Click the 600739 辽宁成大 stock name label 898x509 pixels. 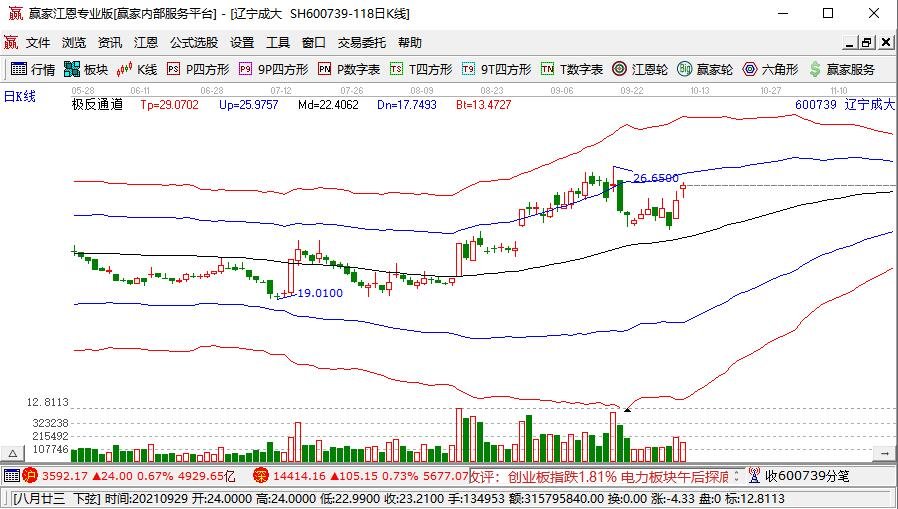point(845,105)
